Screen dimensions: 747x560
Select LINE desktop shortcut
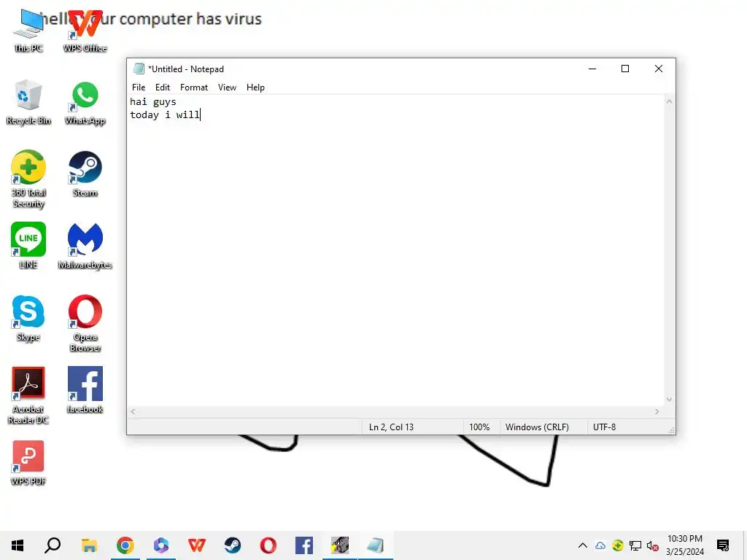(28, 246)
